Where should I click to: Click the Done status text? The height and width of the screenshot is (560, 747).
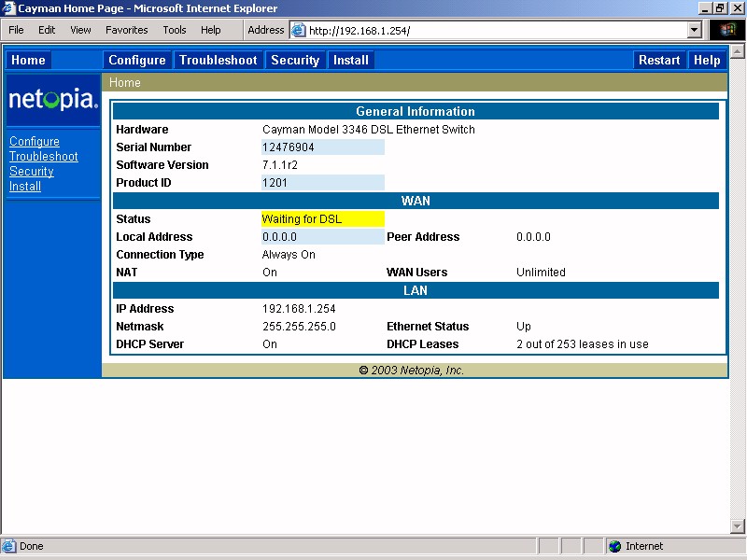tap(32, 546)
